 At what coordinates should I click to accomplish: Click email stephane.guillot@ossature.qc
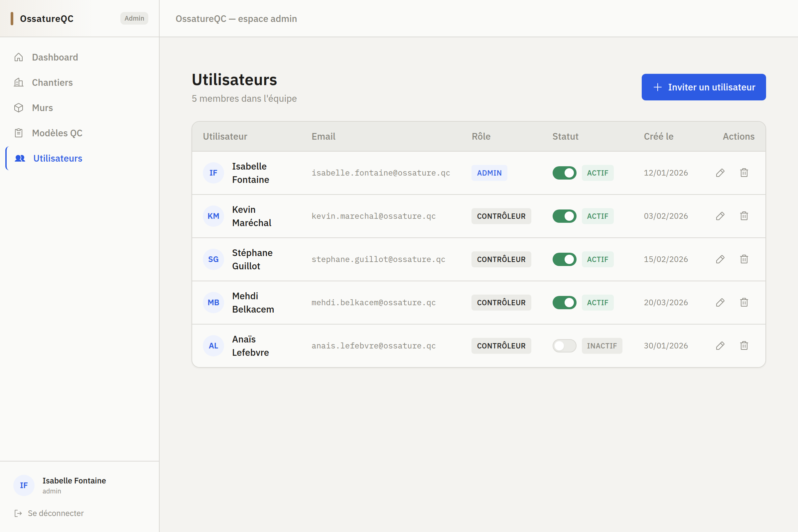[378, 259]
